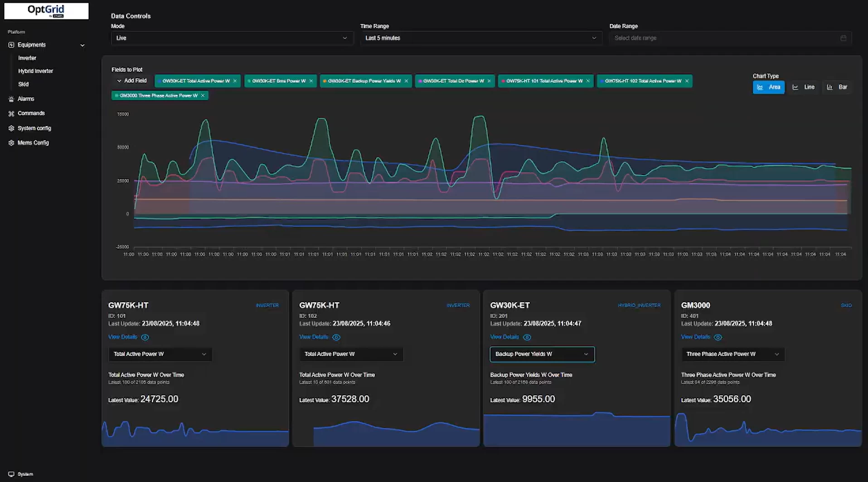Click the Add Field button

click(x=131, y=81)
